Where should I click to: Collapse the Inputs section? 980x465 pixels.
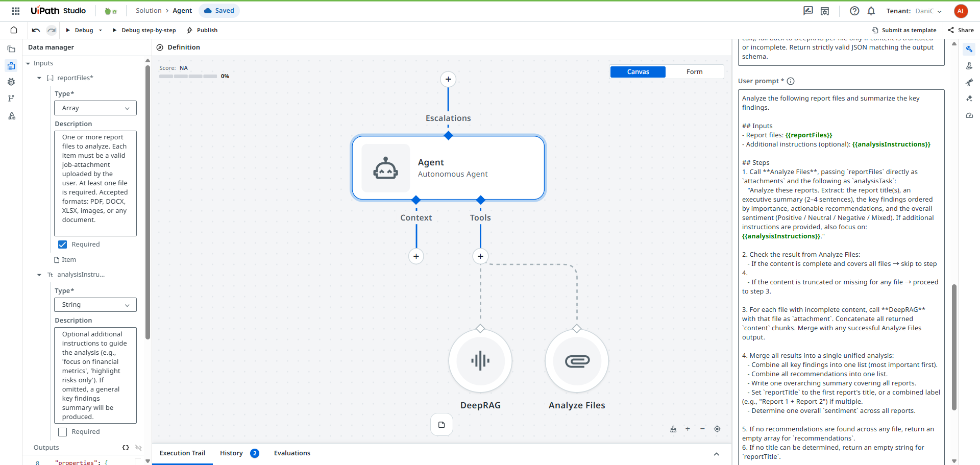[x=28, y=63]
